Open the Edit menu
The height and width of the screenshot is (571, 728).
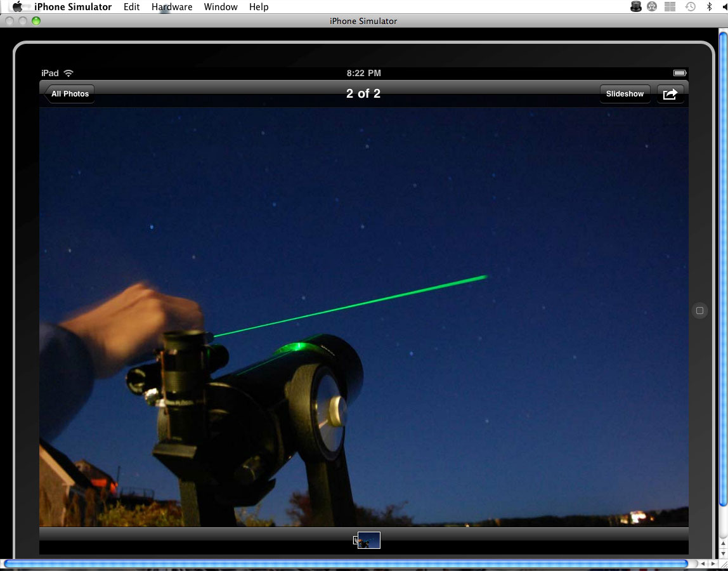[131, 7]
